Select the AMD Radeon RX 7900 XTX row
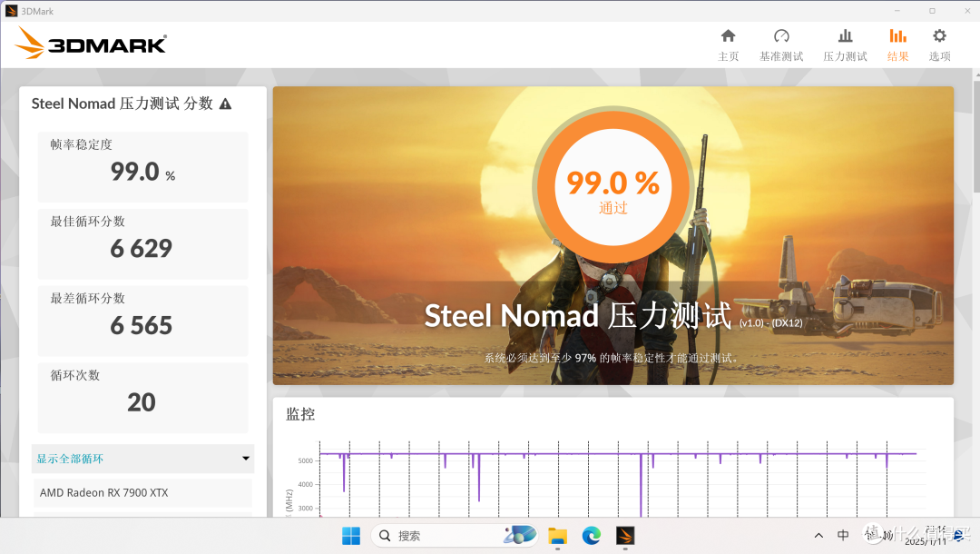This screenshot has height=554, width=980. [x=143, y=493]
